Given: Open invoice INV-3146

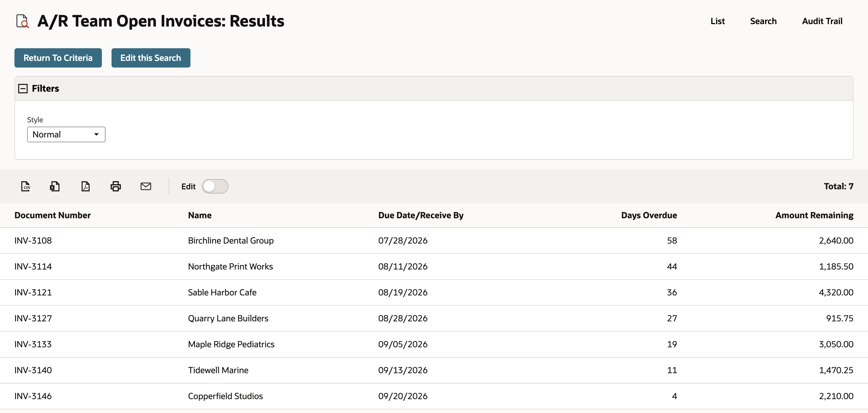Looking at the screenshot, I should point(33,396).
